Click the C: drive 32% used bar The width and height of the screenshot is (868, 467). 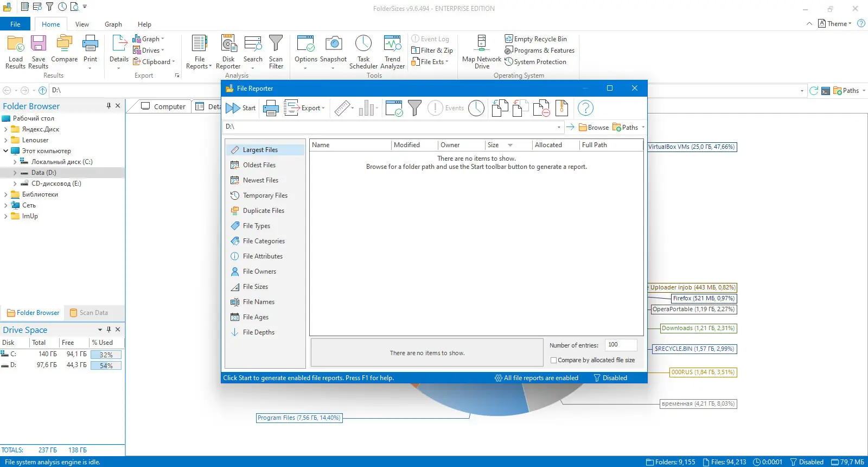coord(106,355)
